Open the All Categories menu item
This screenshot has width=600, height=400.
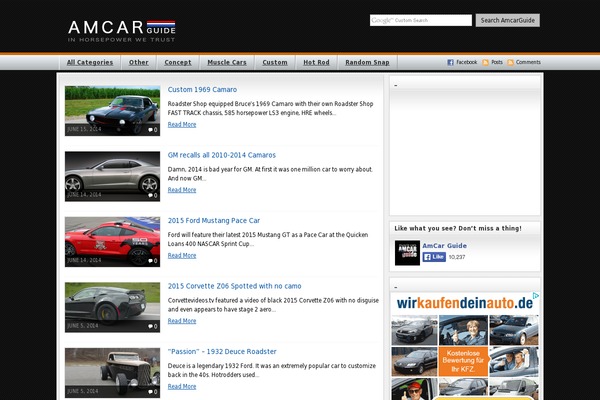click(x=90, y=62)
